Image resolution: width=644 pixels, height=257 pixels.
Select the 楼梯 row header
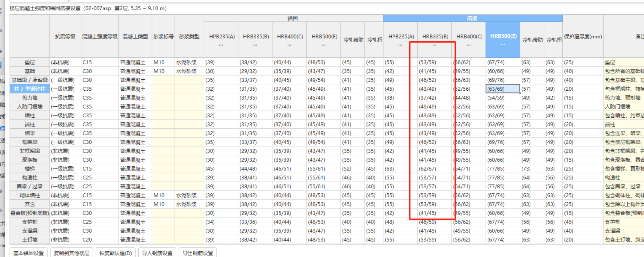point(30,169)
